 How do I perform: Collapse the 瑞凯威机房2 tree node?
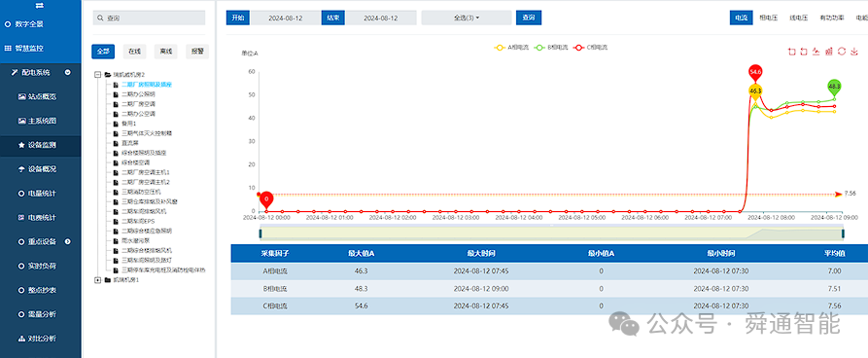click(98, 74)
